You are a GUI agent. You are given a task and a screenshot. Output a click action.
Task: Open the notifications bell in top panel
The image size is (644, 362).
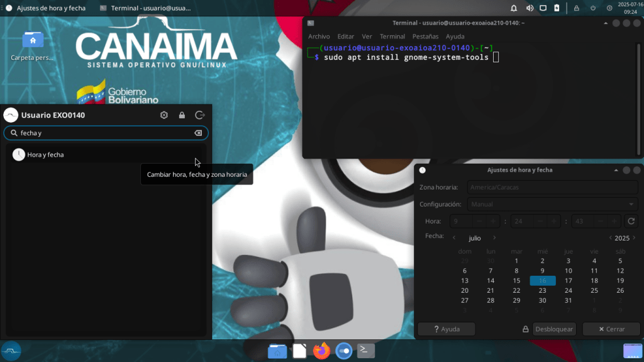tap(514, 8)
